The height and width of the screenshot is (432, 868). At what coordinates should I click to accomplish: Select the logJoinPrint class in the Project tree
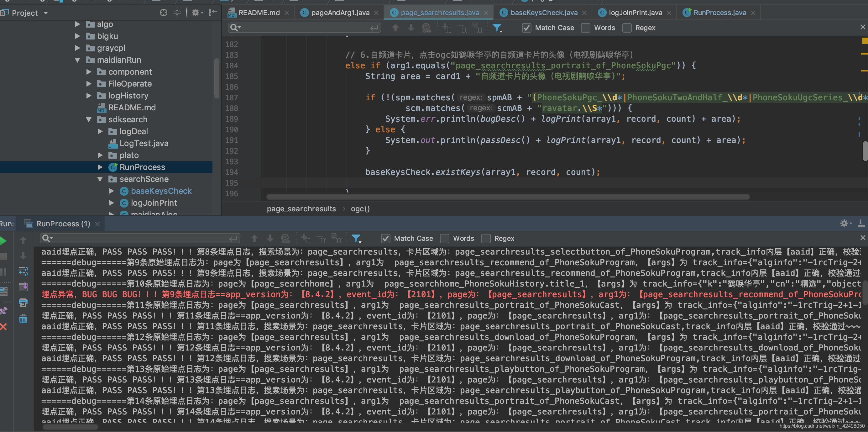[154, 203]
